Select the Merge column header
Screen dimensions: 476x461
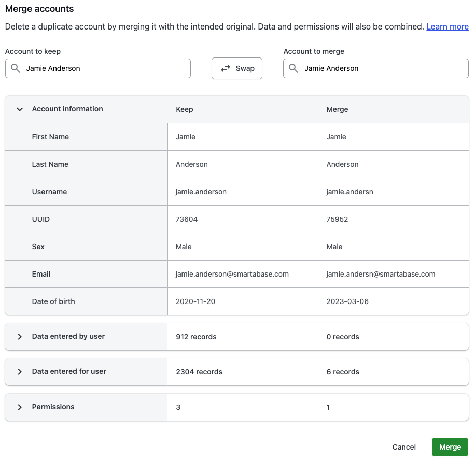[337, 109]
